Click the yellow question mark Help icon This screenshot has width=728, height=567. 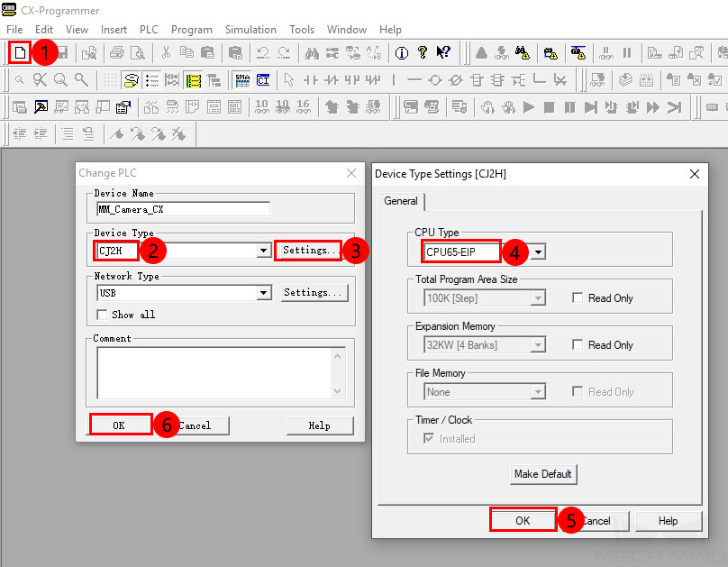423,53
